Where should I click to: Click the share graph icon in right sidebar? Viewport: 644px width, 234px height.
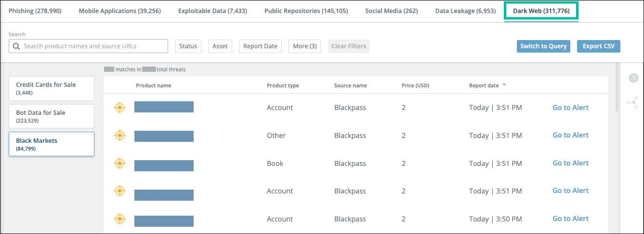(x=632, y=102)
